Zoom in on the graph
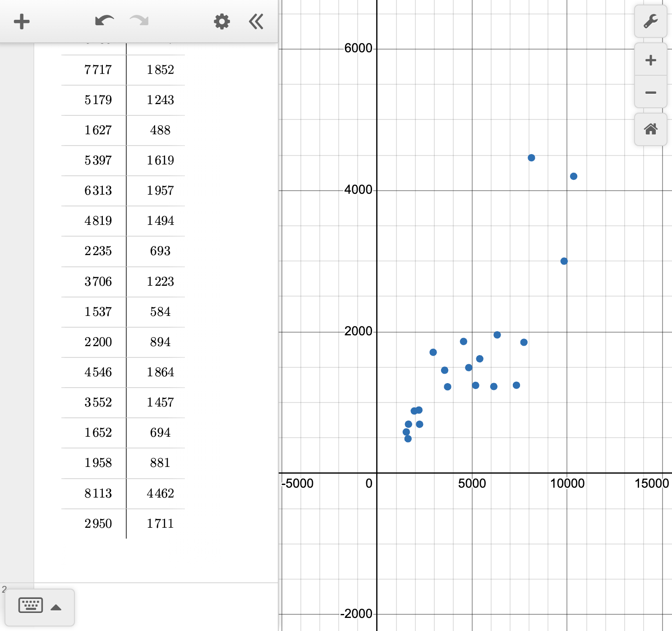The width and height of the screenshot is (672, 631). 650,60
